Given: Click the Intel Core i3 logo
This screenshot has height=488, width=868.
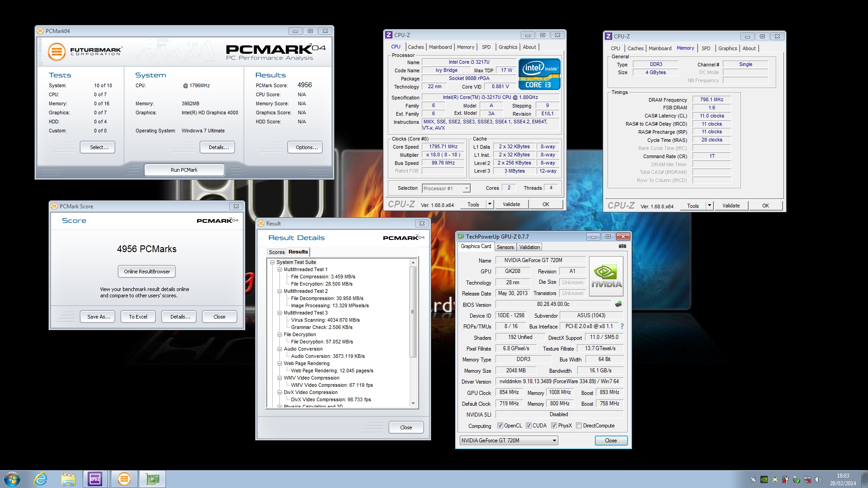Looking at the screenshot, I should 539,74.
